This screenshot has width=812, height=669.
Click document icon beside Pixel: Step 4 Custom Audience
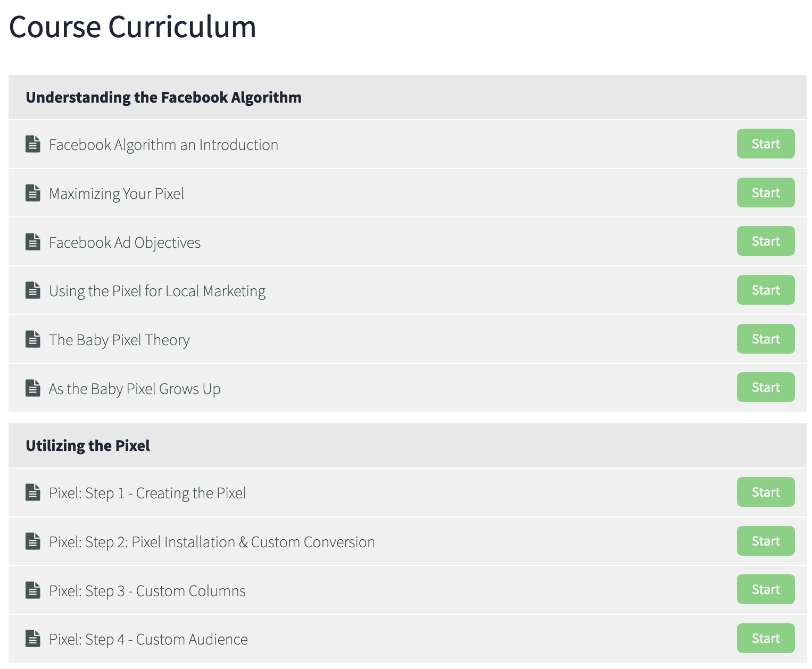click(33, 639)
